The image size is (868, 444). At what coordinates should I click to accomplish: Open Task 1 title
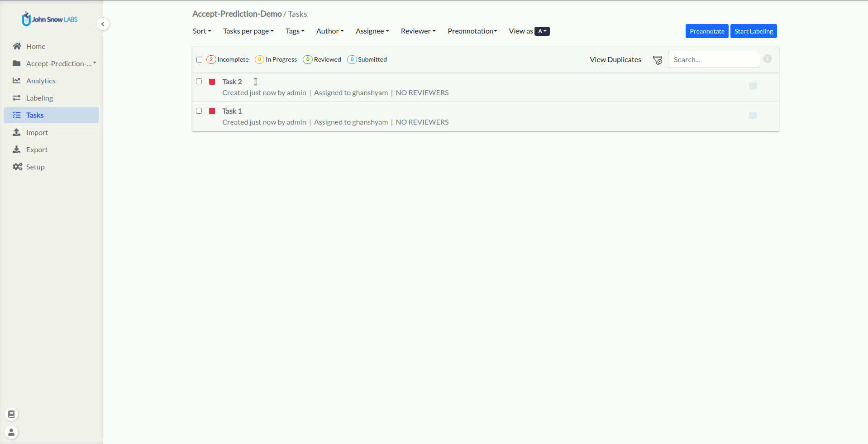tap(232, 111)
